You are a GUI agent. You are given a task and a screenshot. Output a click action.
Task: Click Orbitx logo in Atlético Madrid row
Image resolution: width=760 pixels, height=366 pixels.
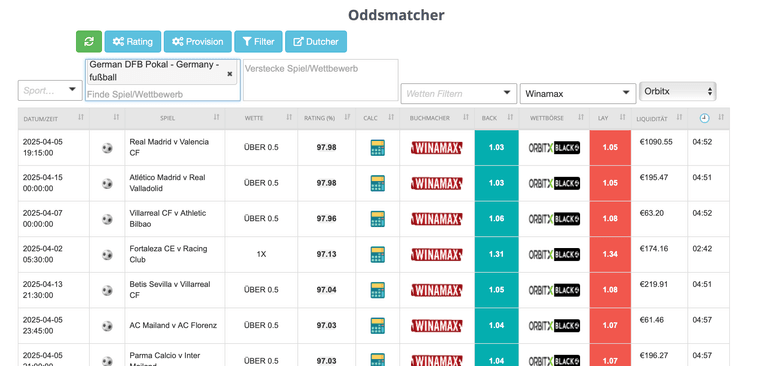554,183
